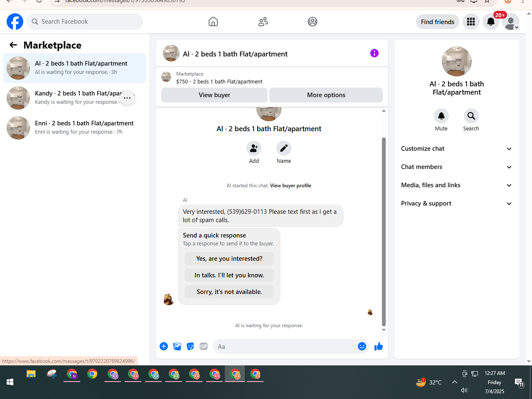Open the Kandy conversation in Marketplace list

point(75,98)
